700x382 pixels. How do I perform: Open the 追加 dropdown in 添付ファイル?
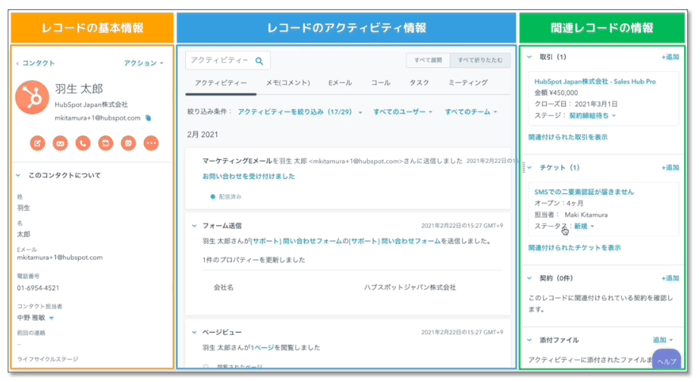pyautogui.click(x=663, y=340)
